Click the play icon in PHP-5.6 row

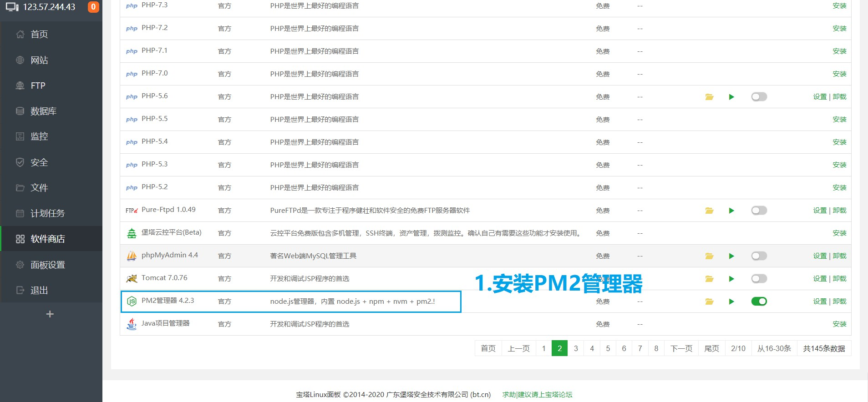pos(731,97)
